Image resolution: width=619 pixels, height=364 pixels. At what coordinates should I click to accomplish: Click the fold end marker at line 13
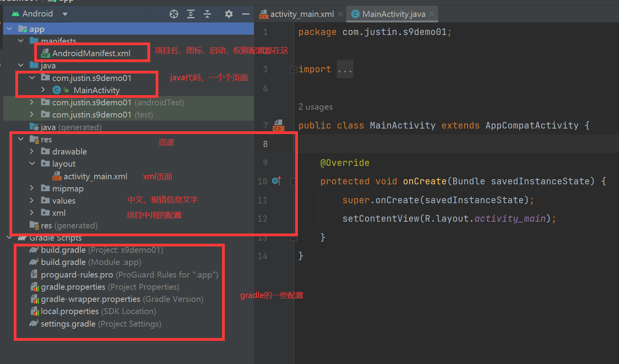point(293,238)
